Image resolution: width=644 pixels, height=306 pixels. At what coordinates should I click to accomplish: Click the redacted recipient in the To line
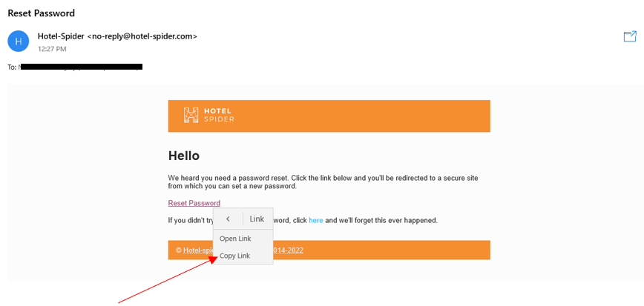(x=80, y=67)
